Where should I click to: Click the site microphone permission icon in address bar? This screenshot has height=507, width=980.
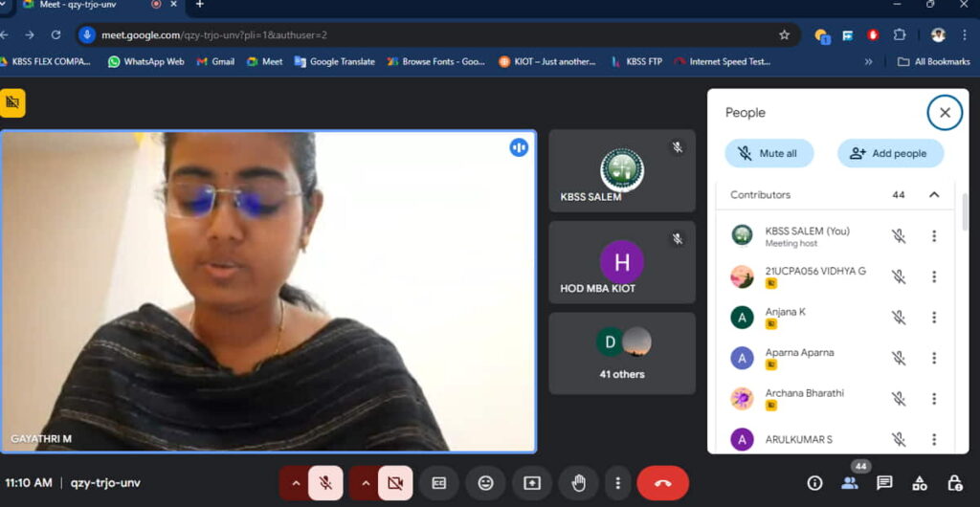[87, 35]
